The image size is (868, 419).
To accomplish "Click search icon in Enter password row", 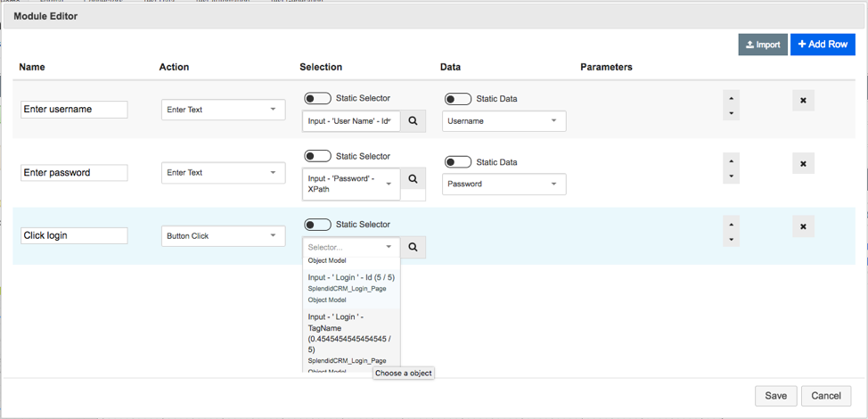I will coord(413,179).
